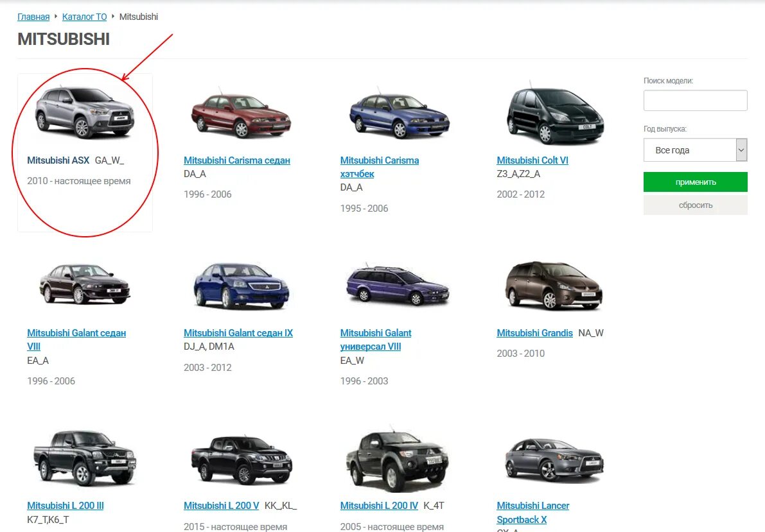Open Mitsubishi Galant седан IX link

tap(238, 332)
